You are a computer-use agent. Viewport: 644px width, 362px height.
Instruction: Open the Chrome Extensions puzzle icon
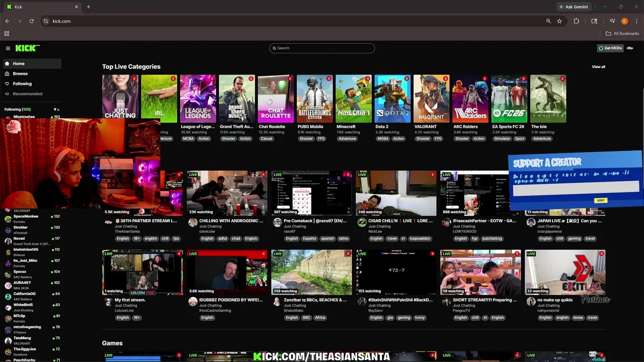coord(577,21)
